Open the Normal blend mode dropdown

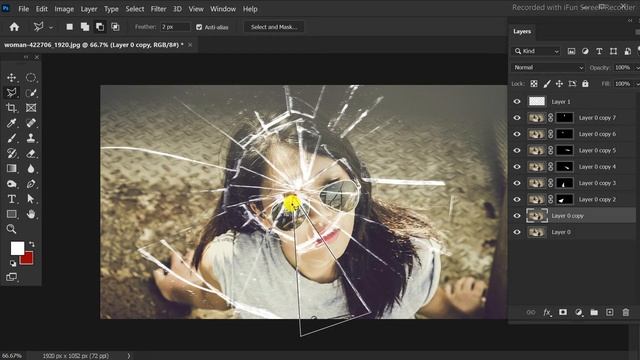tap(549, 67)
